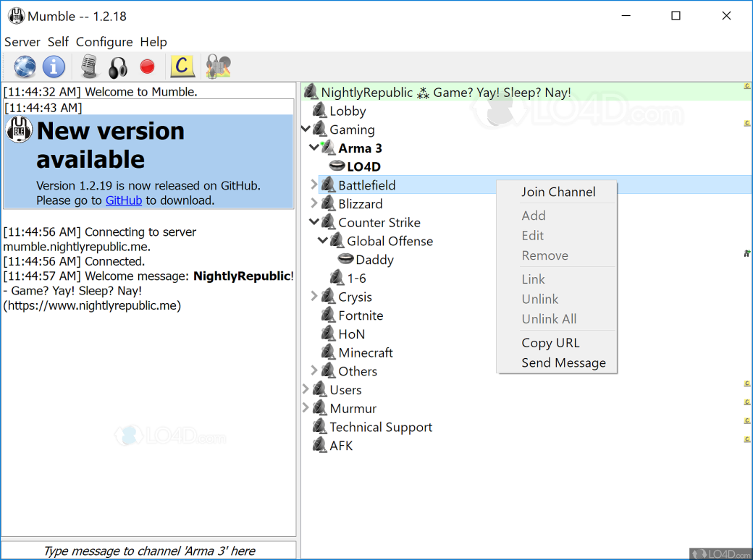The image size is (753, 560).
Task: Toggle comments filter yellow C icon
Action: (182, 66)
